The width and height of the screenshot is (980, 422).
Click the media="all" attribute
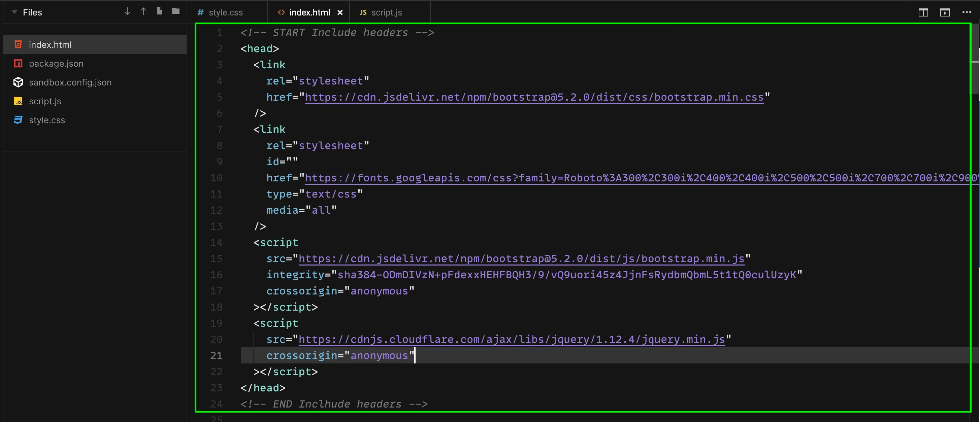(301, 210)
